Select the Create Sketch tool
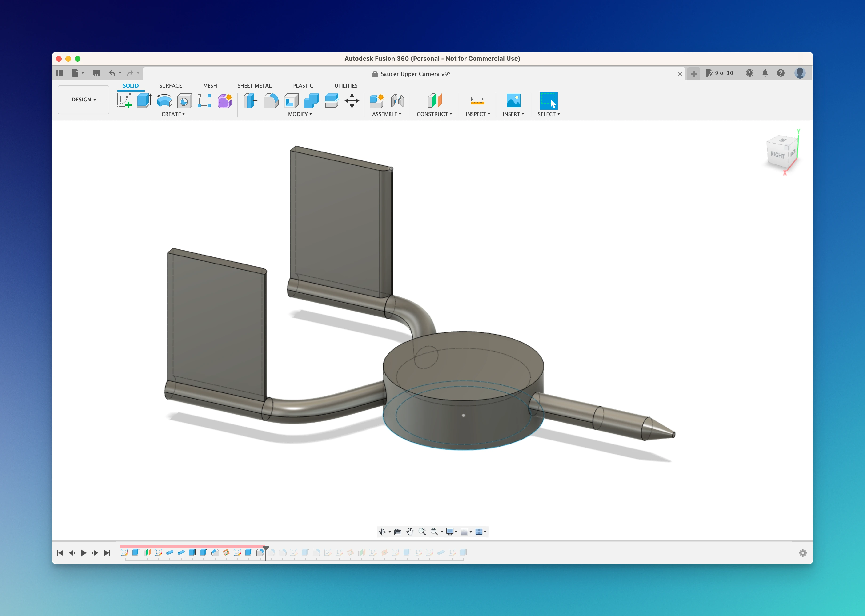Screen dimensions: 865x616 124,100
